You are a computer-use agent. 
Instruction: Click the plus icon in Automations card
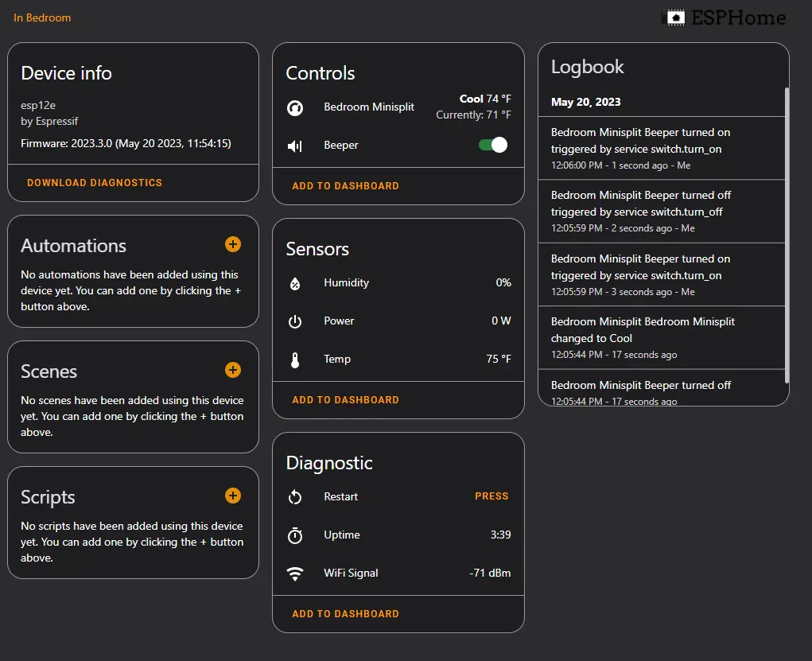pos(232,244)
